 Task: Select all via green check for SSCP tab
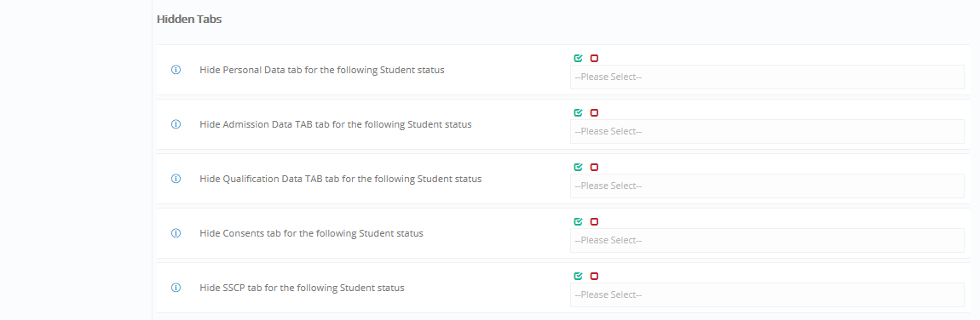tap(578, 277)
